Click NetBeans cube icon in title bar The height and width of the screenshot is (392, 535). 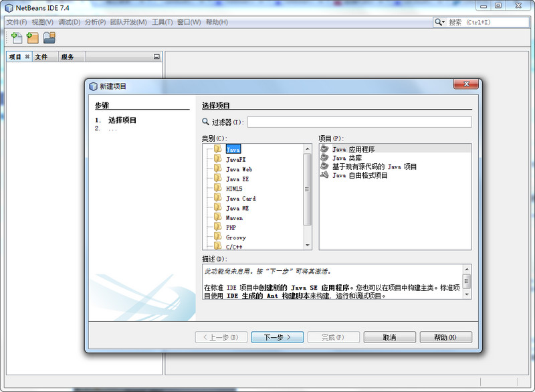point(9,7)
